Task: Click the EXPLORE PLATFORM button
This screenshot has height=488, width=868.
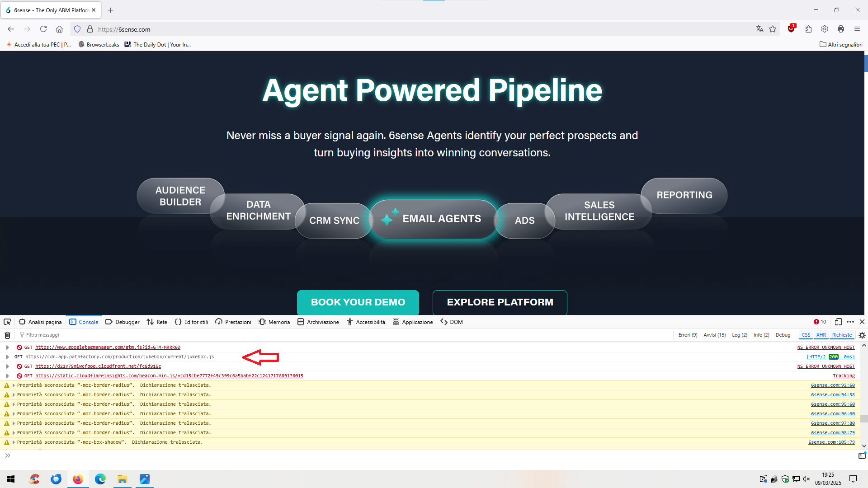Action: [500, 302]
